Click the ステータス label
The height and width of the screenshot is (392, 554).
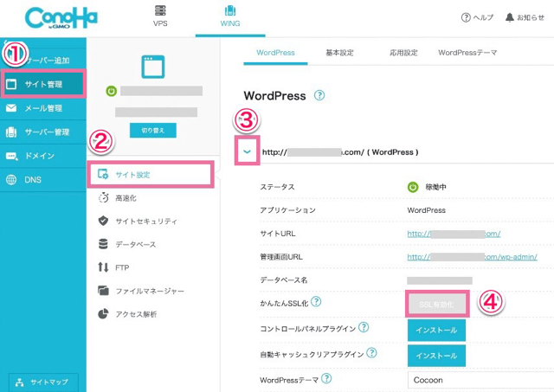277,187
